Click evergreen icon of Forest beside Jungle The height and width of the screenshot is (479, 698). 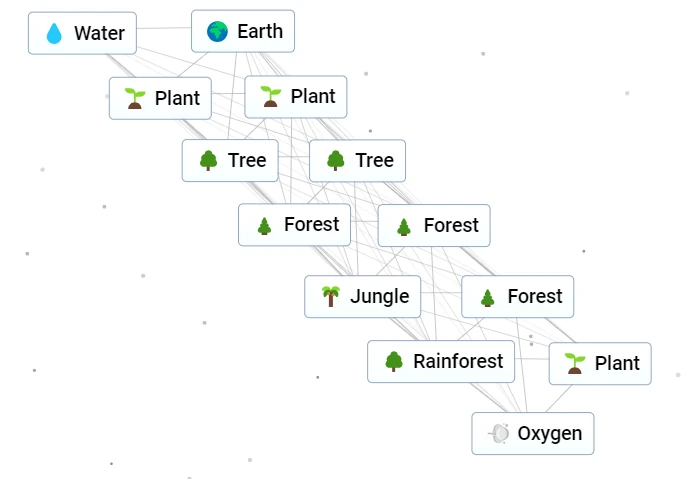tap(487, 297)
